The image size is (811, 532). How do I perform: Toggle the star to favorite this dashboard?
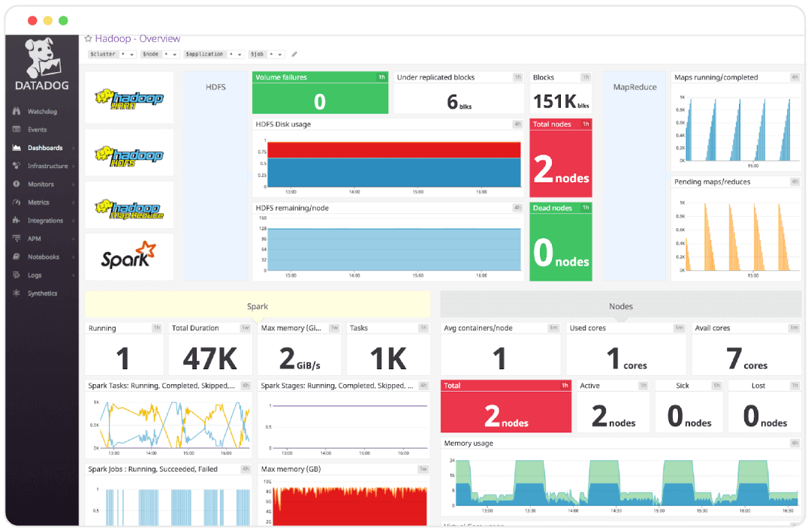pyautogui.click(x=88, y=38)
